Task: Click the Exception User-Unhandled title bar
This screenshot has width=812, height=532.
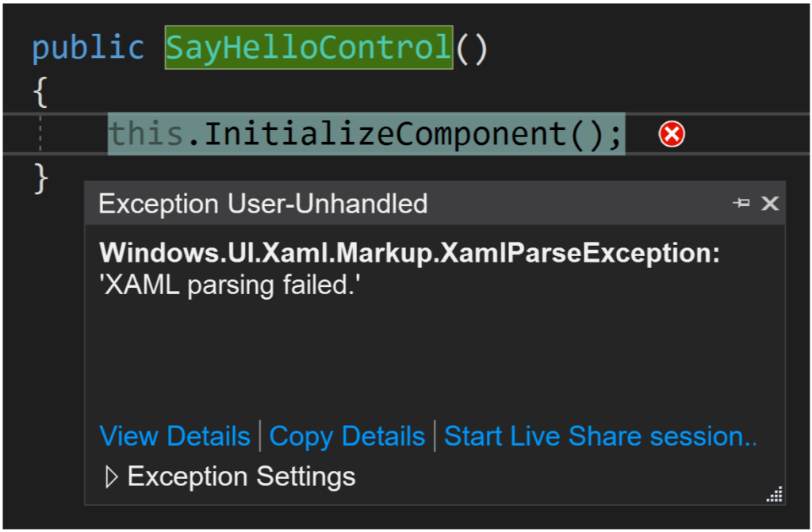Action: pyautogui.click(x=262, y=204)
